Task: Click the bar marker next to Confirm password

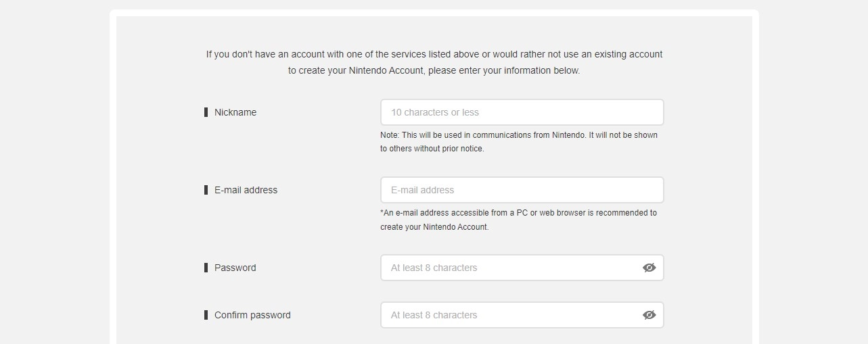Action: click(x=206, y=315)
